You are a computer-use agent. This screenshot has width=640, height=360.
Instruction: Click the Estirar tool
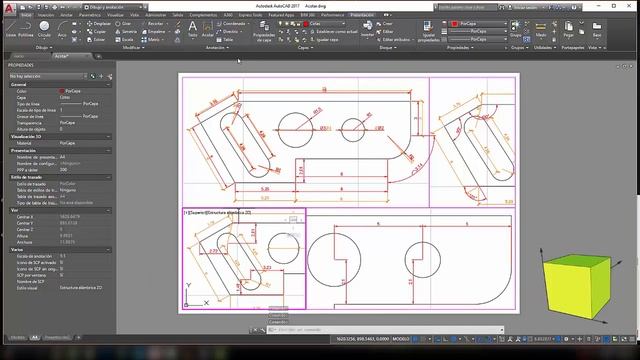[x=96, y=40]
